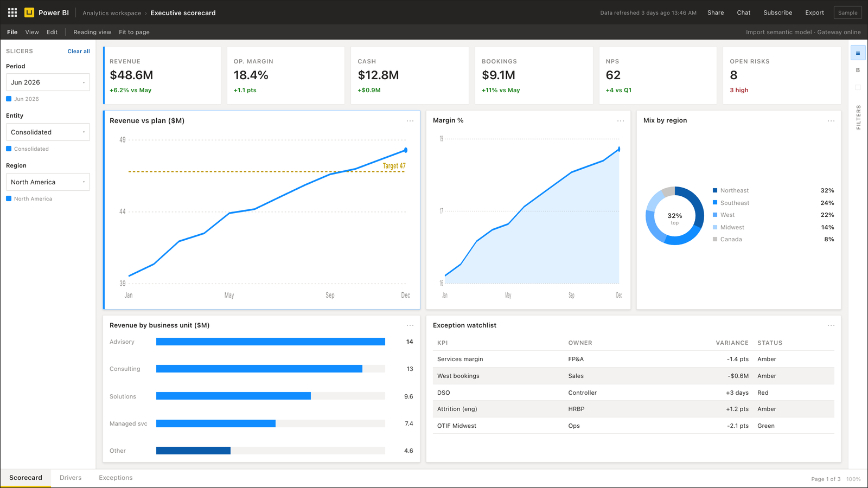Open the Edit menu
This screenshot has width=868, height=488.
tap(52, 32)
